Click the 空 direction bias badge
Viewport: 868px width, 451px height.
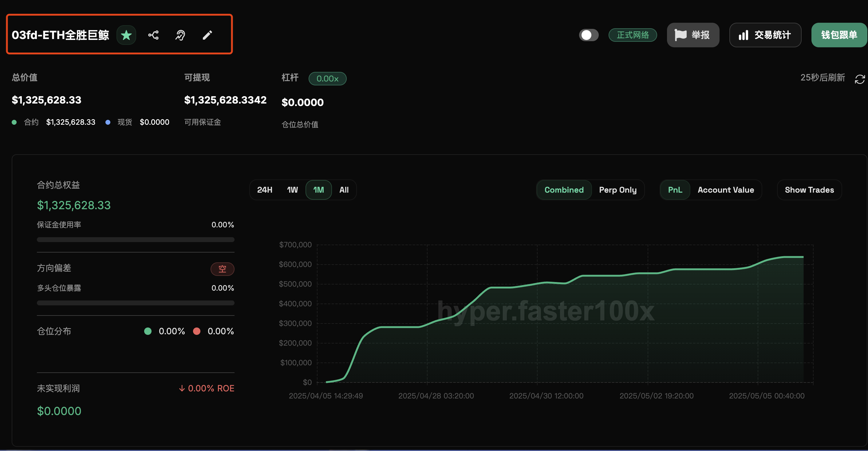[222, 269]
